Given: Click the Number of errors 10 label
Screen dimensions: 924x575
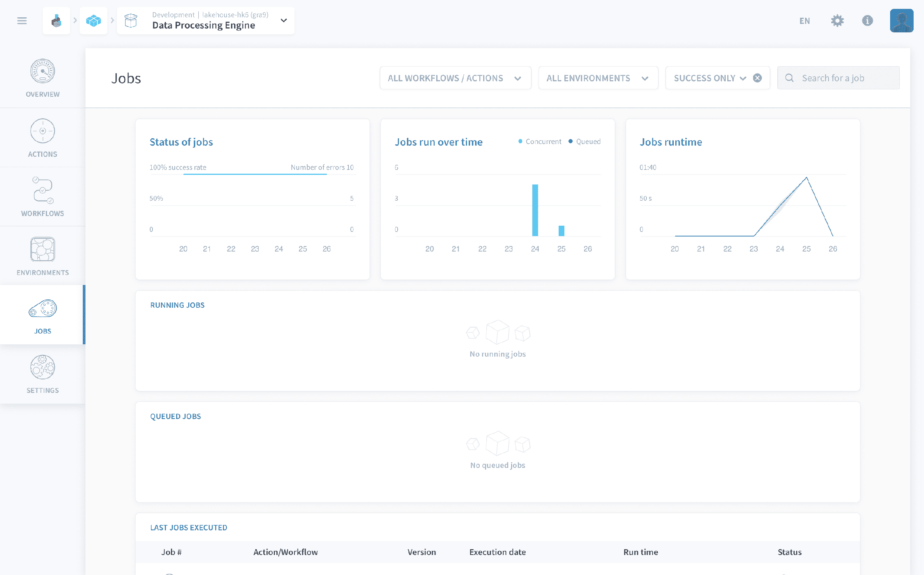Looking at the screenshot, I should [322, 167].
